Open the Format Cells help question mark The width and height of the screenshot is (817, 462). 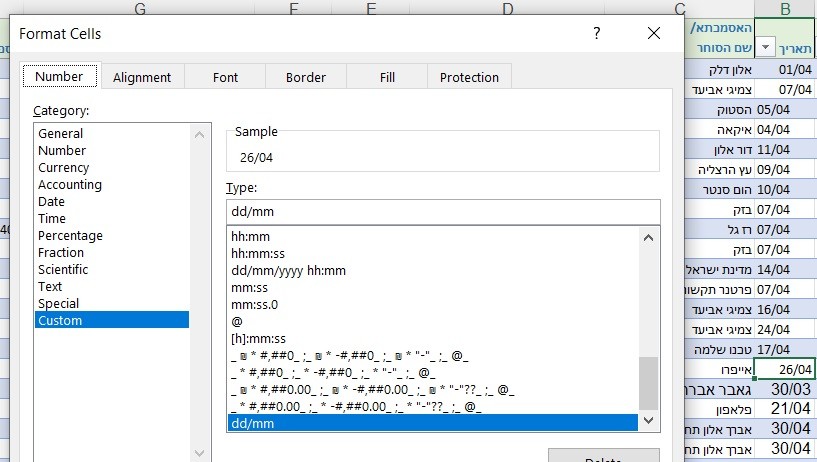[x=597, y=33]
